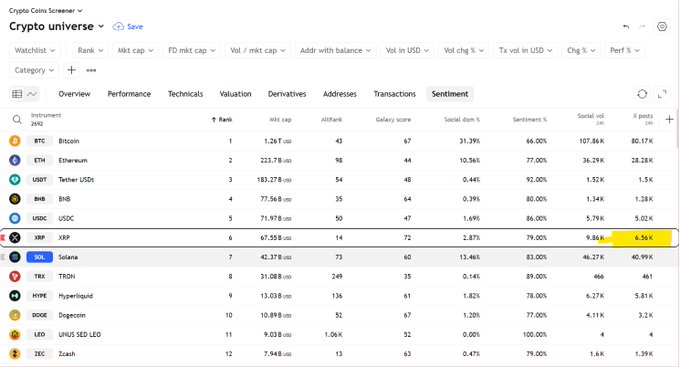Image resolution: width=680 pixels, height=367 pixels.
Task: Click the Tether USDt logo icon
Action: point(15,180)
